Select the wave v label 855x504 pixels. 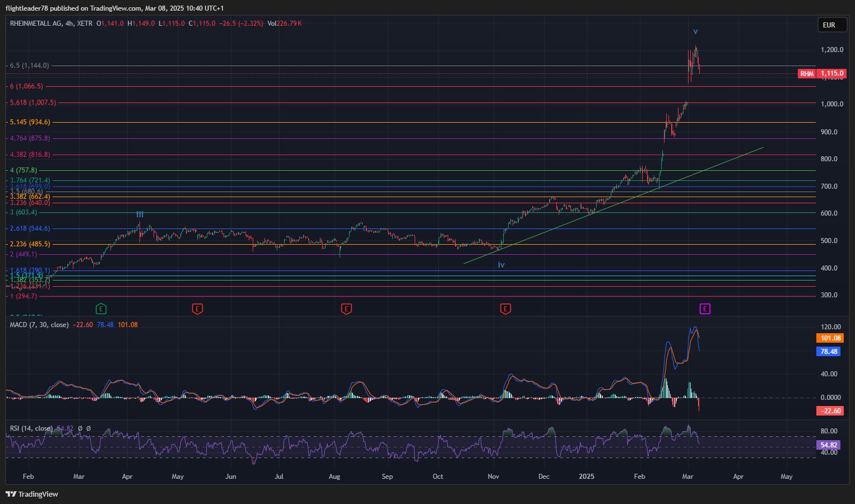[695, 31]
